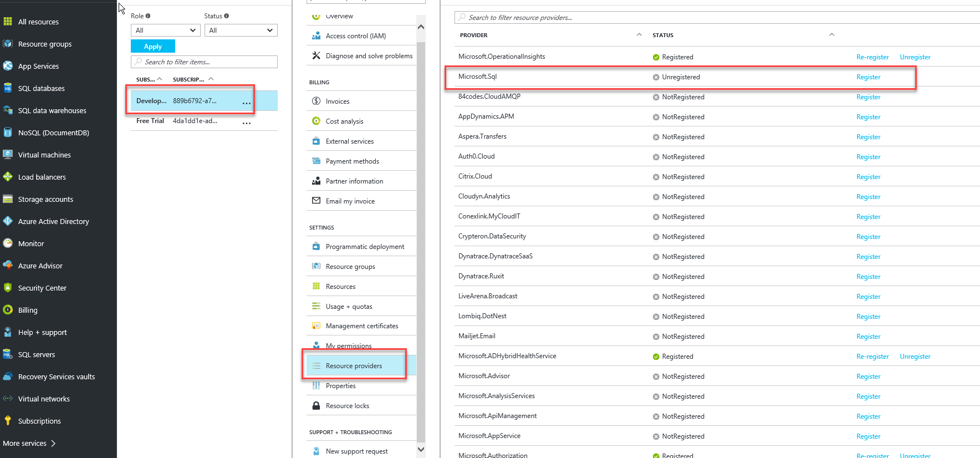Open Programmatic deployment settings
This screenshot has width=980, height=458.
(x=361, y=246)
